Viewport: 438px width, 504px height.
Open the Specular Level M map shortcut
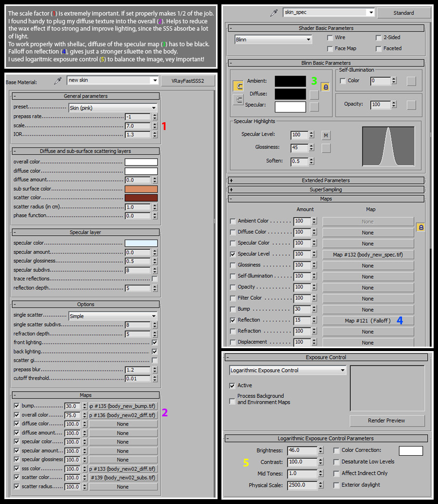(326, 135)
